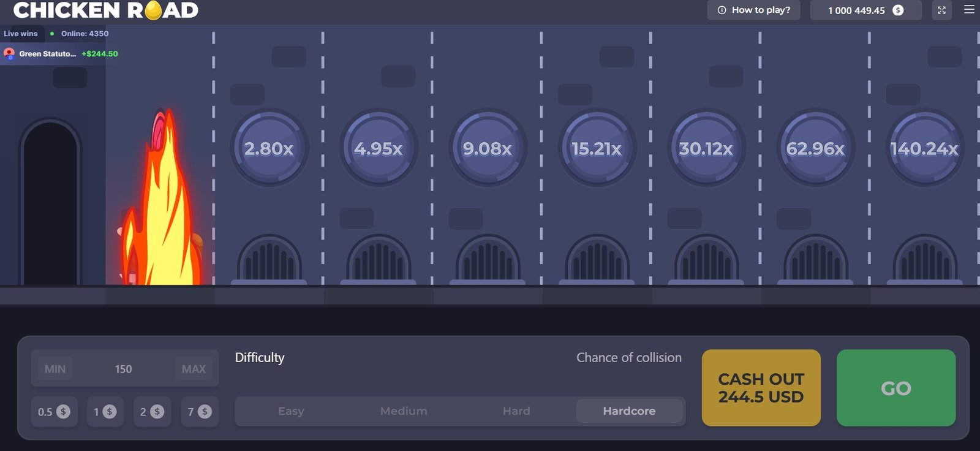This screenshot has height=451, width=980.
Task: Click the 4.95x multiplier manhole
Action: (x=379, y=148)
